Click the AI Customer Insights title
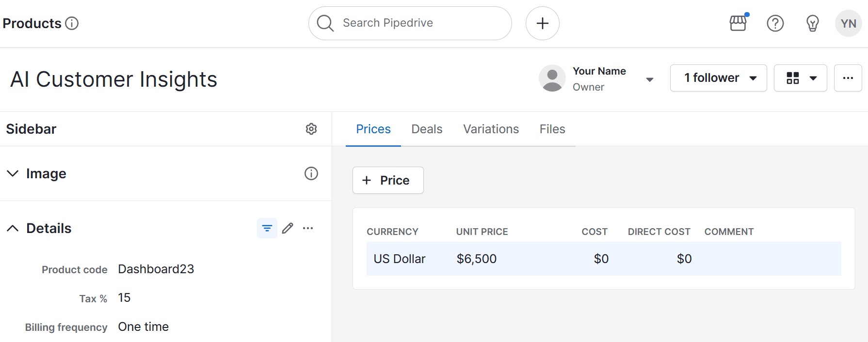The width and height of the screenshot is (868, 342). pyautogui.click(x=114, y=79)
